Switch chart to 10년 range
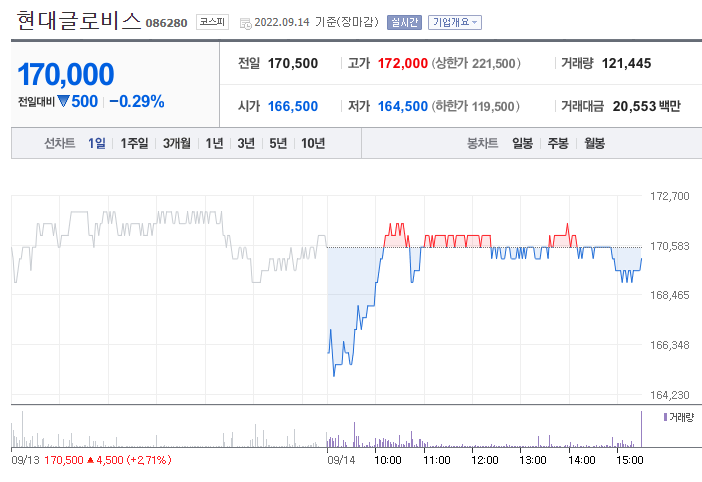 (312, 143)
